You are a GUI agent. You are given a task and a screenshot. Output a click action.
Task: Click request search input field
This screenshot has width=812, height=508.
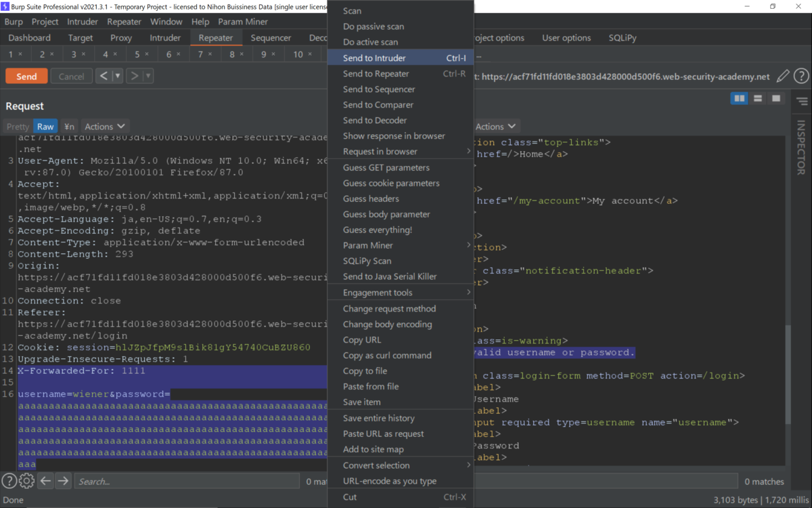point(187,481)
